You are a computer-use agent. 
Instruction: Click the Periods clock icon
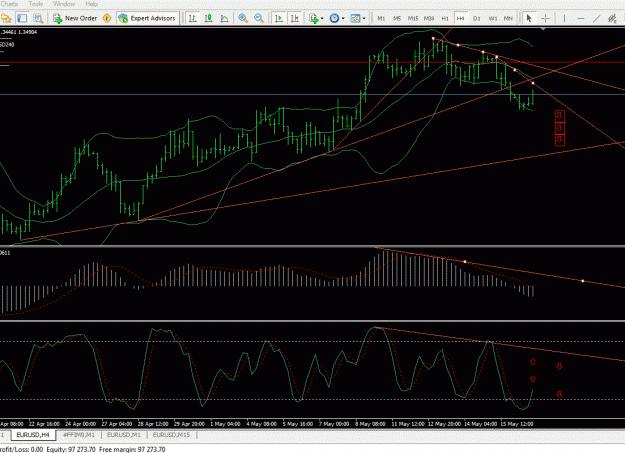(334, 18)
